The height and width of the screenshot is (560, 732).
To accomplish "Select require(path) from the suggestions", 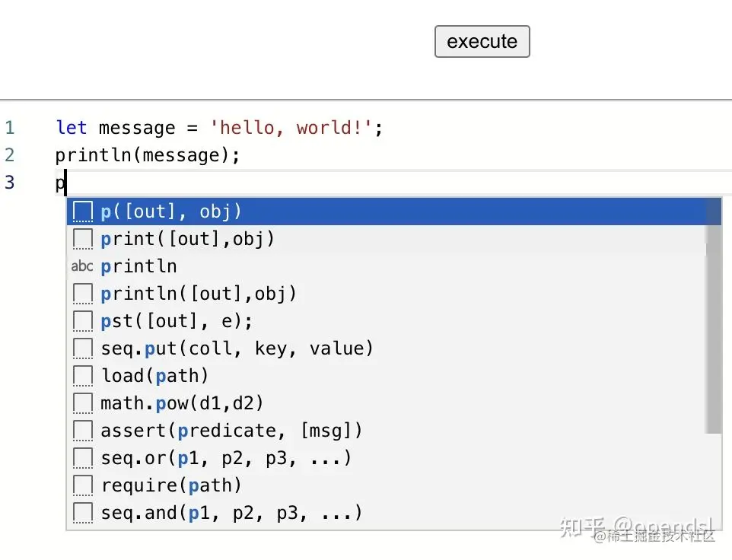I will click(171, 485).
